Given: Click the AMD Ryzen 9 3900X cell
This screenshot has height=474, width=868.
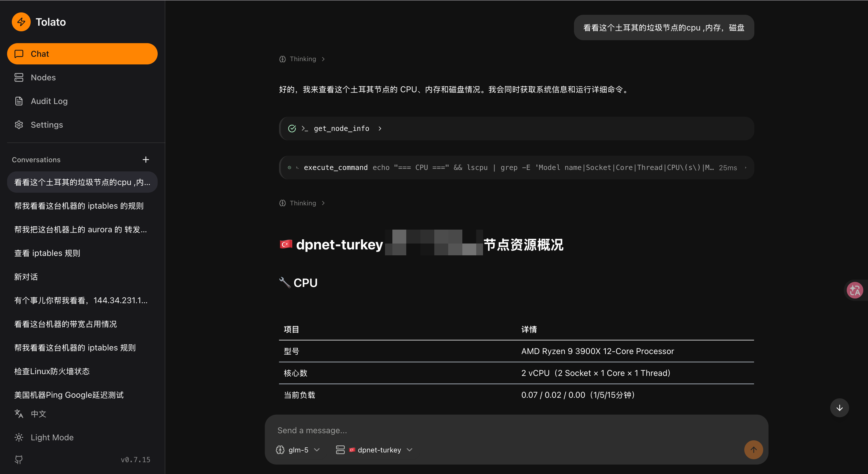Looking at the screenshot, I should click(598, 351).
